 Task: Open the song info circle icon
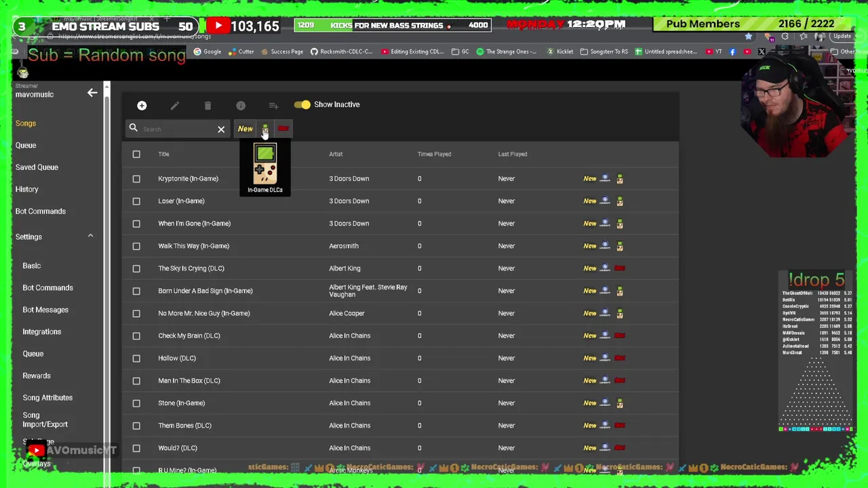click(x=241, y=105)
